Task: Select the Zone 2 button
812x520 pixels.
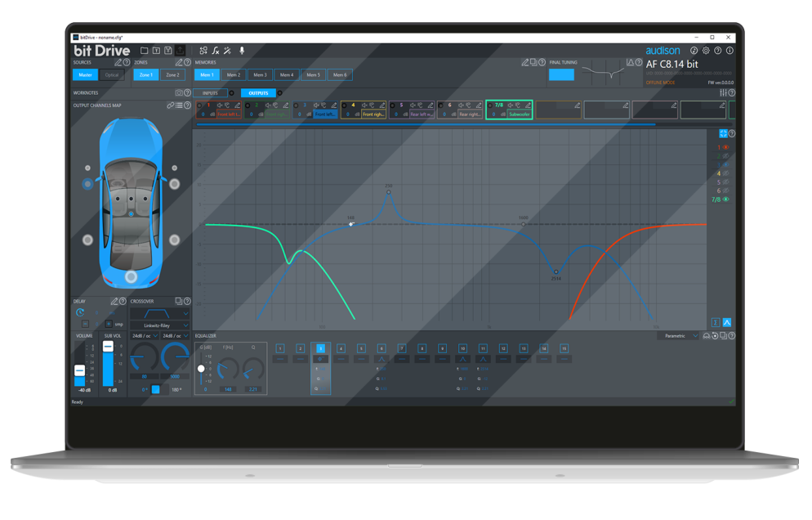Action: [172, 74]
